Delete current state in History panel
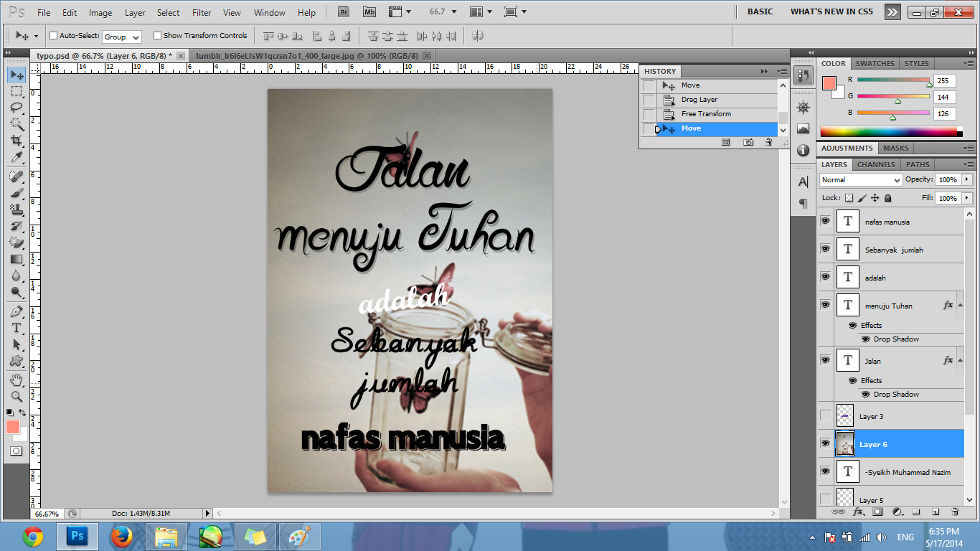The image size is (980, 551). (768, 143)
